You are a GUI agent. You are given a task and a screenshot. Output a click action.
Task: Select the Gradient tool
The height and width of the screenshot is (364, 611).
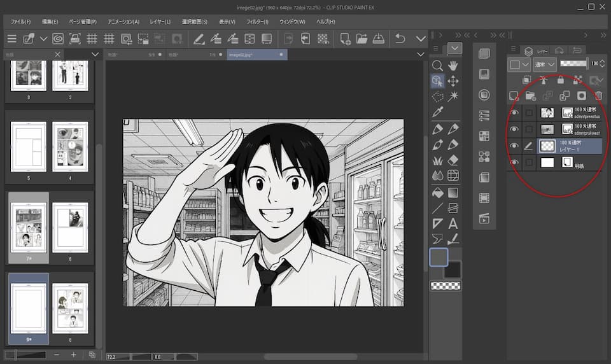coord(453,193)
